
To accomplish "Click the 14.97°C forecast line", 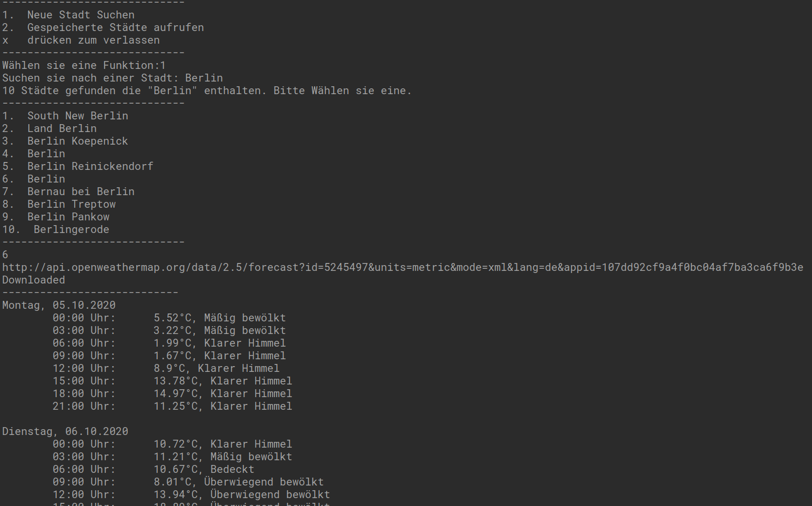I will point(172,393).
